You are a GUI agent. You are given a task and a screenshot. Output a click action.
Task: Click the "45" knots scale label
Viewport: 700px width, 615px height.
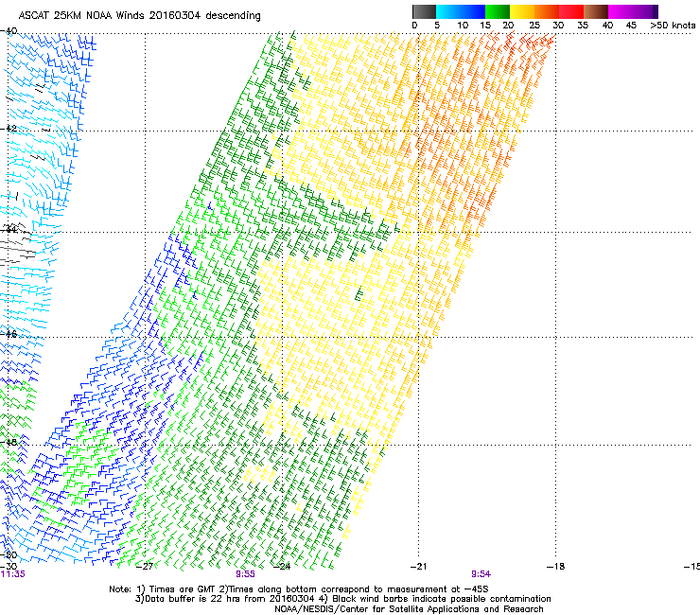[x=631, y=26]
